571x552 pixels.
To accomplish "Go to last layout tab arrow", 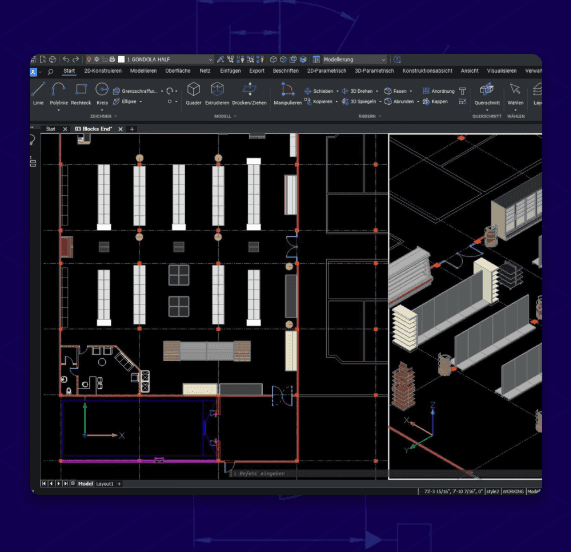I will coord(66,484).
